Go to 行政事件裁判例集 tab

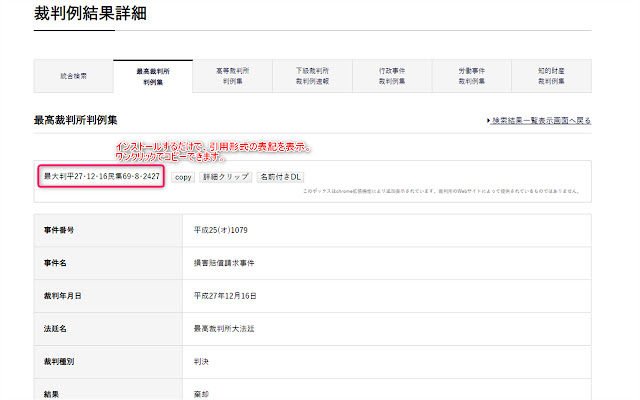coord(392,76)
